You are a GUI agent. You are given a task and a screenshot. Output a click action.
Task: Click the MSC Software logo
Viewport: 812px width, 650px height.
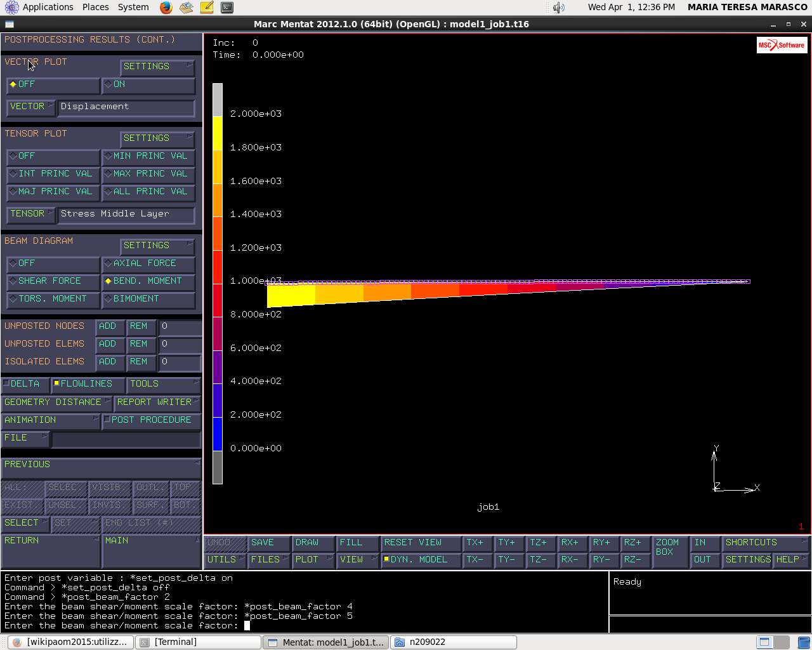click(782, 45)
